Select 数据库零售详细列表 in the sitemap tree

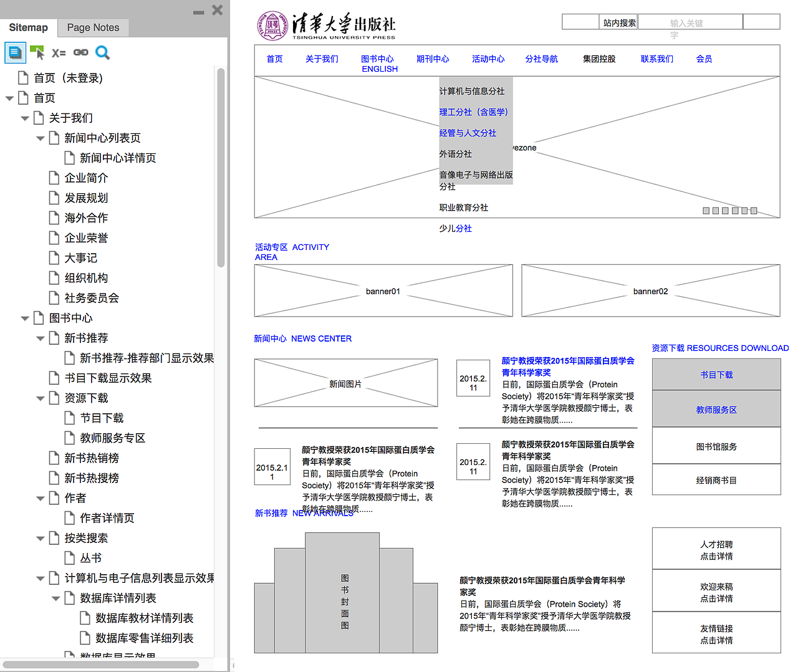pyautogui.click(x=144, y=638)
